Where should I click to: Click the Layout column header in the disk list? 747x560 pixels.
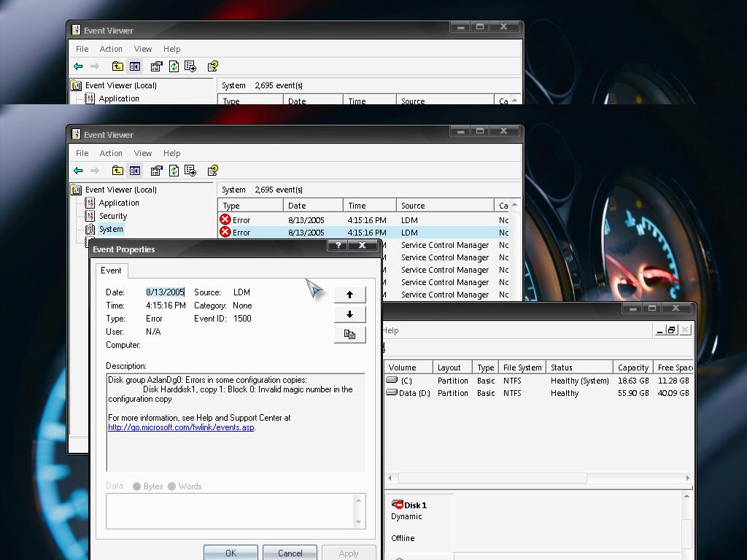(452, 367)
